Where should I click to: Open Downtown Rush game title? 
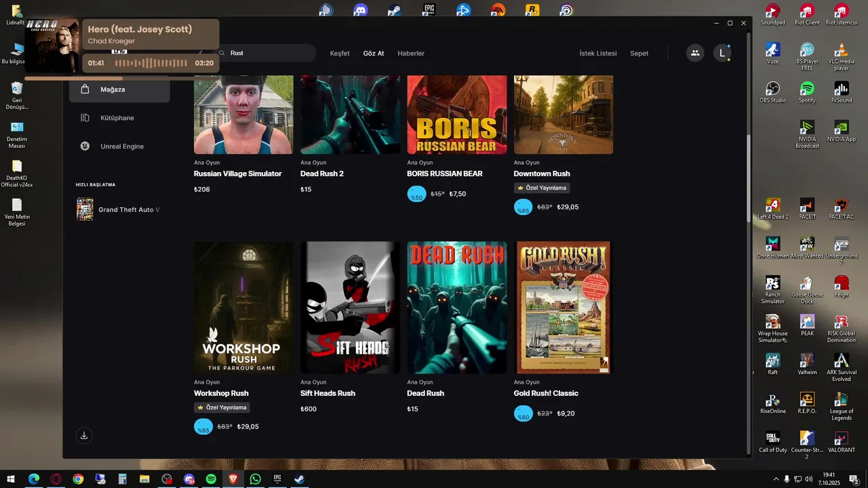point(542,174)
